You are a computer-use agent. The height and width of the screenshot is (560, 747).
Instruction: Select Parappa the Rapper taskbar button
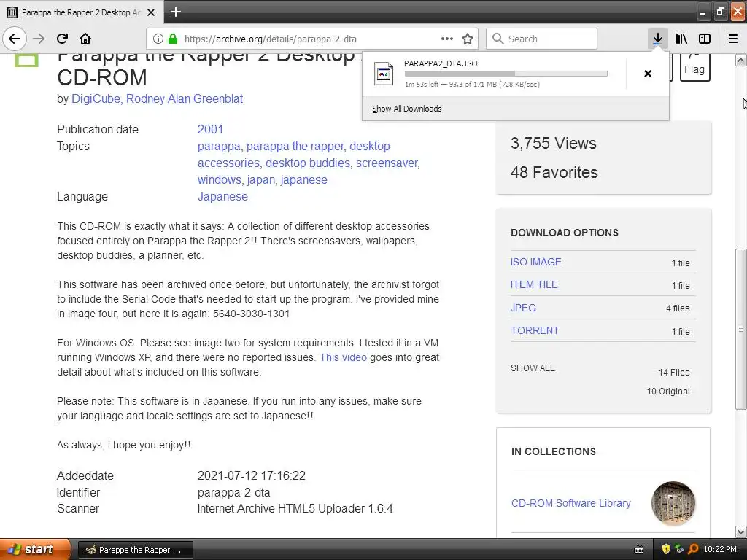pyautogui.click(x=135, y=550)
